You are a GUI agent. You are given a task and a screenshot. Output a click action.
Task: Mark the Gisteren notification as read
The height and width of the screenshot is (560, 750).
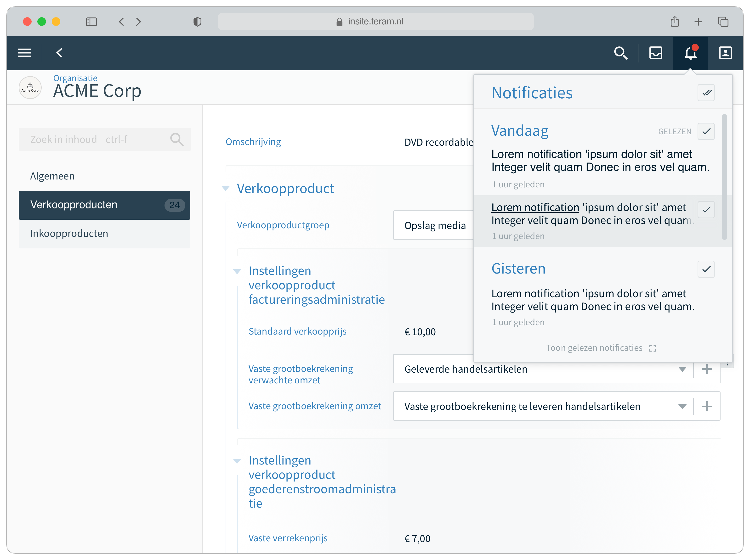click(706, 269)
